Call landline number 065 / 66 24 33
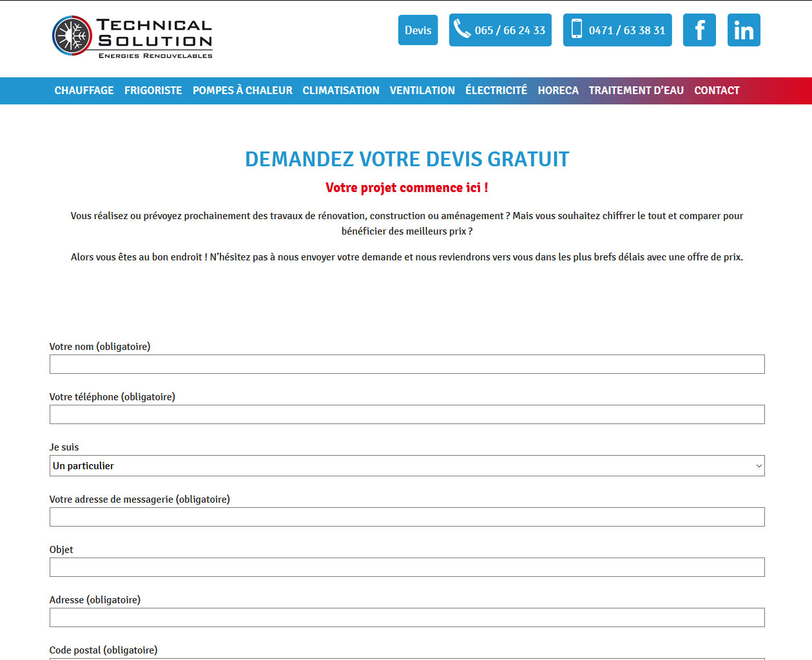Image resolution: width=812 pixels, height=660 pixels. tap(500, 30)
